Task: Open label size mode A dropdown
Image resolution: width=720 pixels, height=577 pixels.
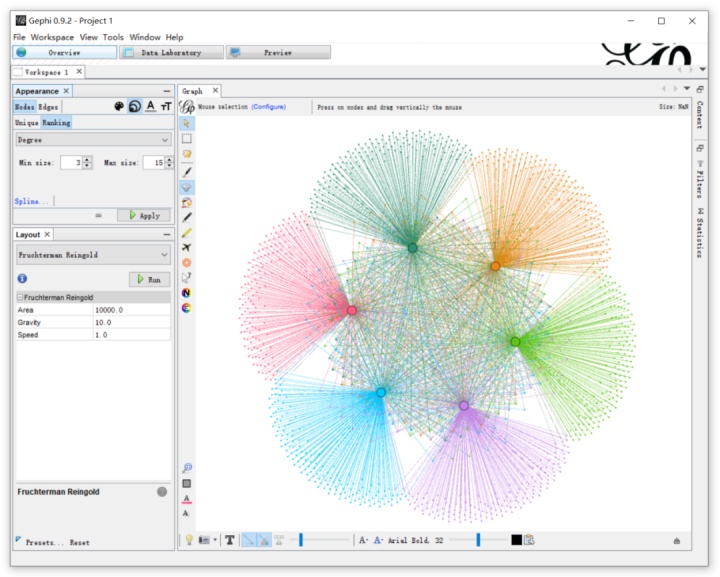Action: (x=363, y=540)
